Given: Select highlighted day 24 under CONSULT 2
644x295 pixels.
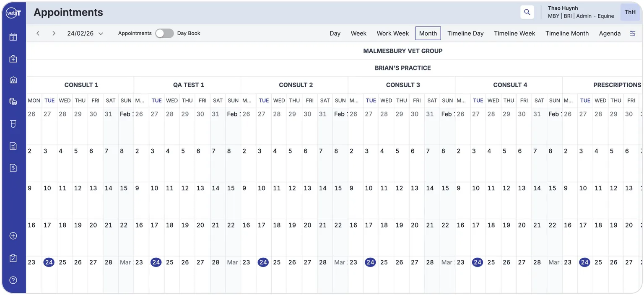Looking at the screenshot, I should 263,262.
